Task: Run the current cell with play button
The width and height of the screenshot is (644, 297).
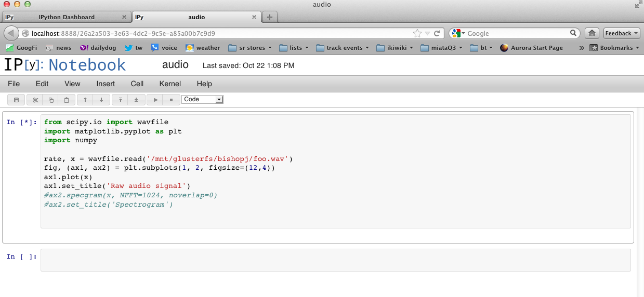Action: [x=155, y=100]
